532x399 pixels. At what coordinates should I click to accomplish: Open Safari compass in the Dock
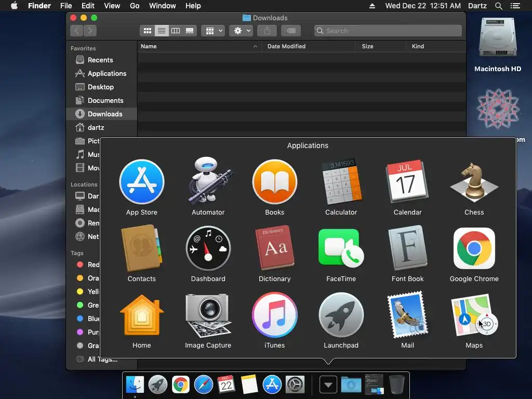(203, 385)
